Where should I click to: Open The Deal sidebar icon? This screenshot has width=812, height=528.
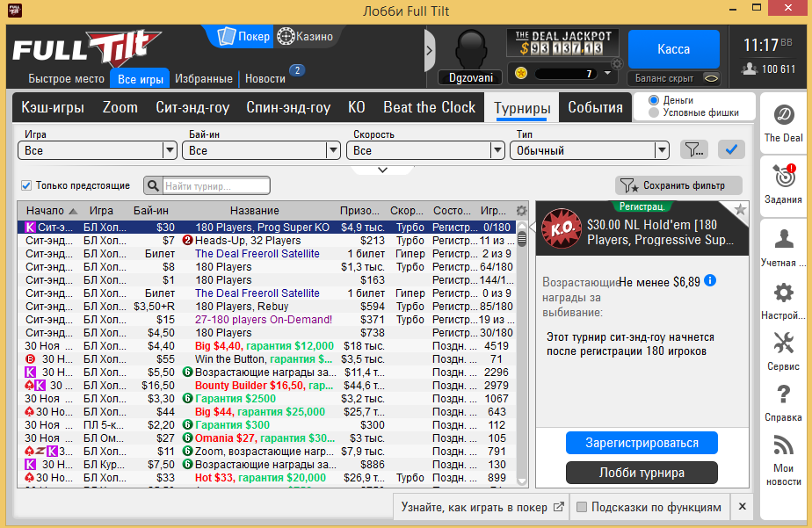coord(784,115)
